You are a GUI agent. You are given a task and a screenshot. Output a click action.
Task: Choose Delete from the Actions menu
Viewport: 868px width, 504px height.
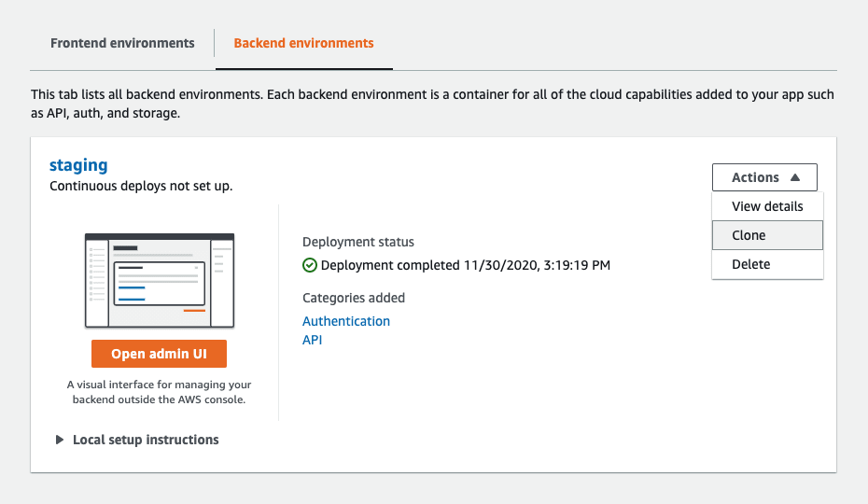767,264
